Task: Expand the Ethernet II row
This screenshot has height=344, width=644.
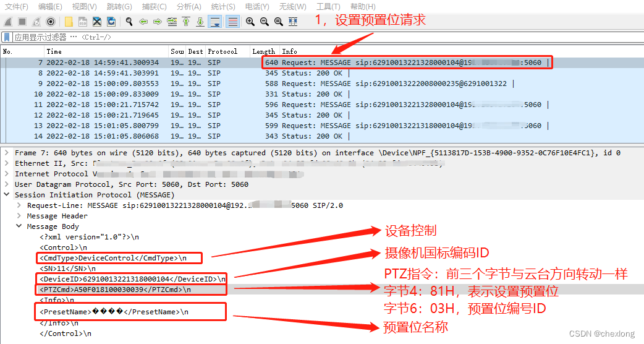Action: pos(7,163)
